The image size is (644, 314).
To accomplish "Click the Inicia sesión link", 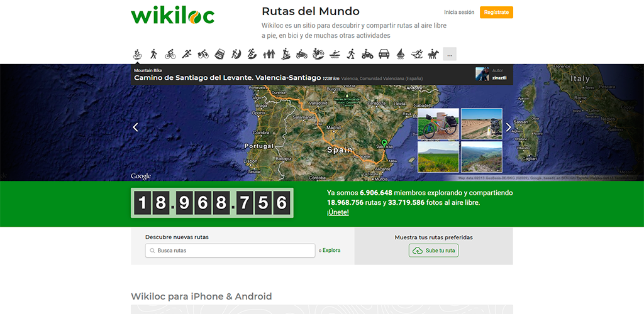I will [459, 13].
